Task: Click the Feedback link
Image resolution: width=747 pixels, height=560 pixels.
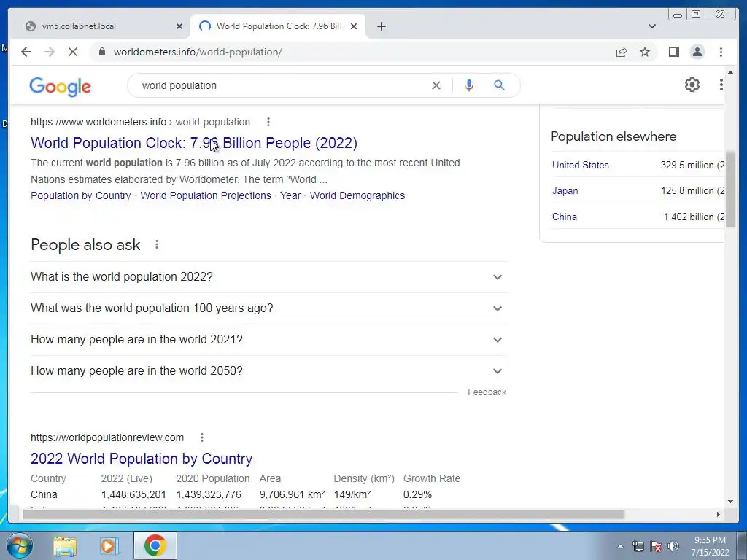Action: 487,392
